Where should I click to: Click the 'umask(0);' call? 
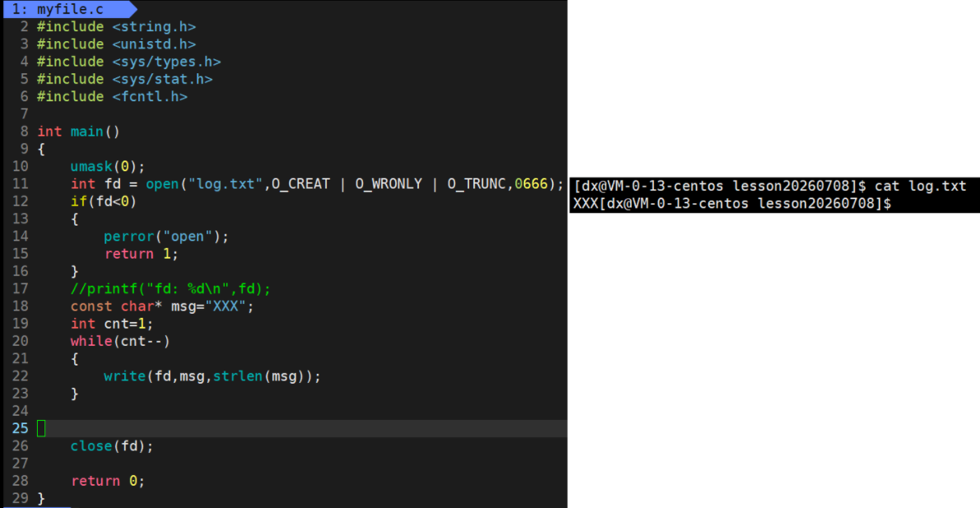[108, 167]
